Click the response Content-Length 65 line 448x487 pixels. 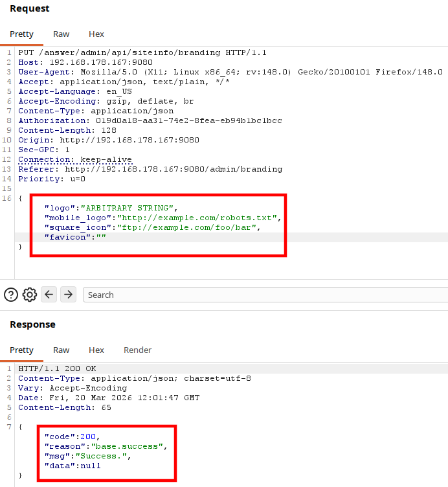65,407
